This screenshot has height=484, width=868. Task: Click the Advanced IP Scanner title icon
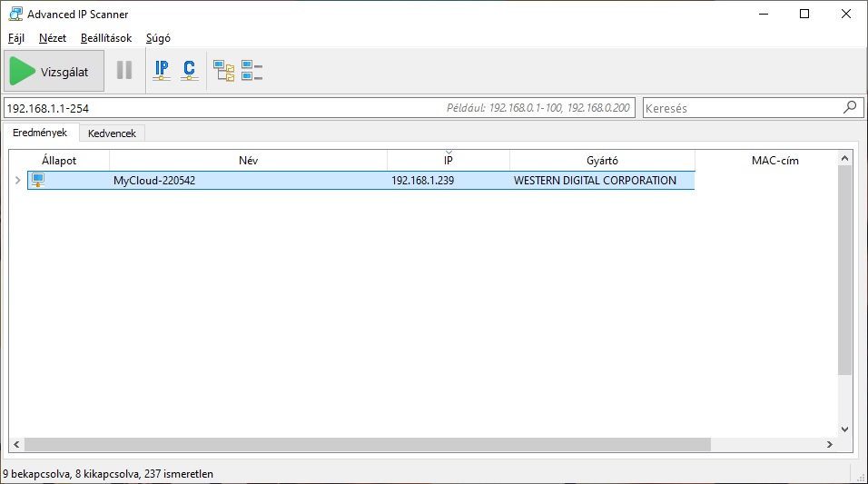pos(14,15)
